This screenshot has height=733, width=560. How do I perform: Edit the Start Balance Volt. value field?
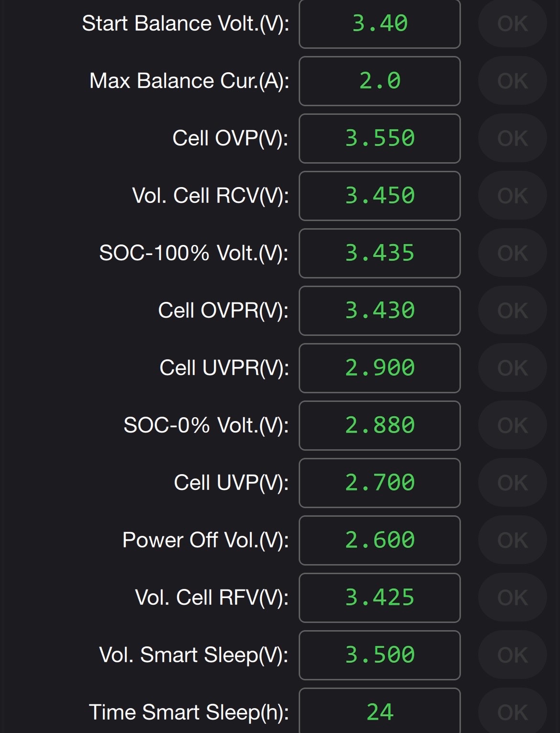380,23
